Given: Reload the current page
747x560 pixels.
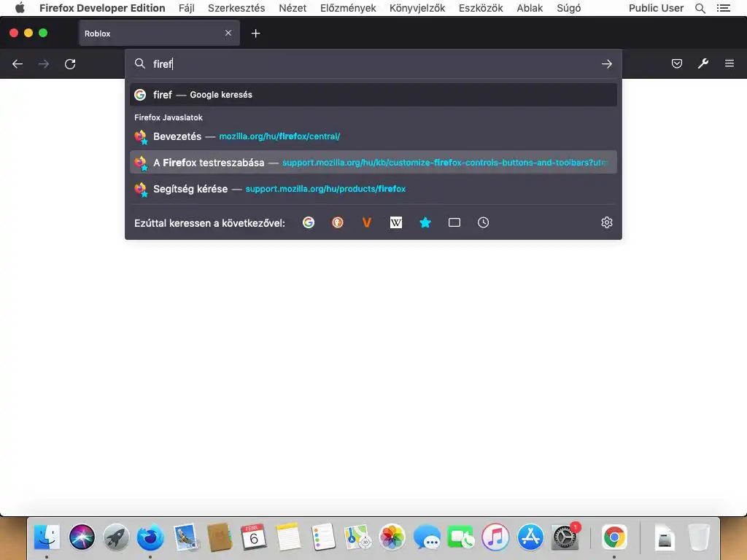Looking at the screenshot, I should coord(70,64).
